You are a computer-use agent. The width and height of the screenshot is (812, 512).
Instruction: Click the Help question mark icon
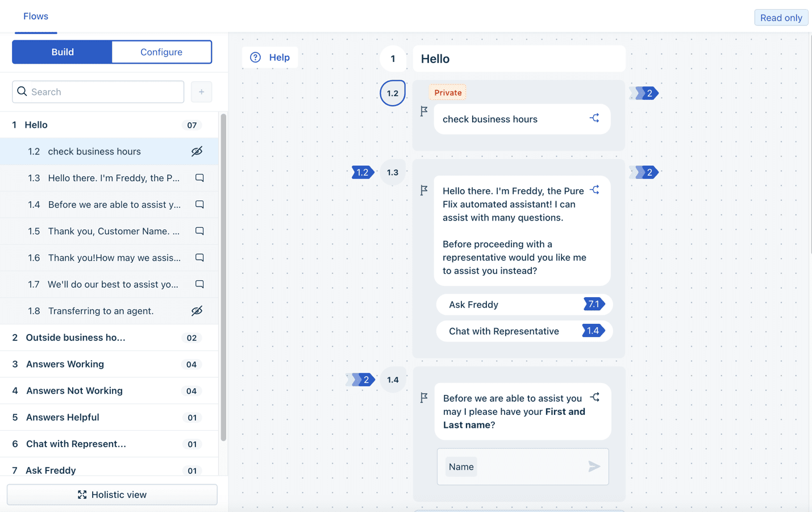click(x=255, y=57)
